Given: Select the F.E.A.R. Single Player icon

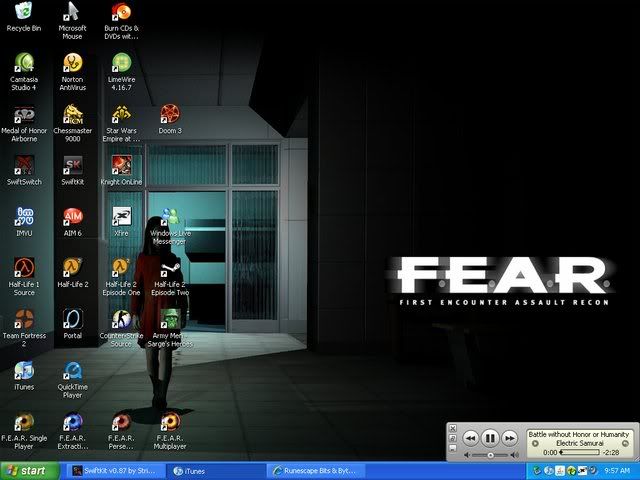Looking at the screenshot, I should point(24,431).
